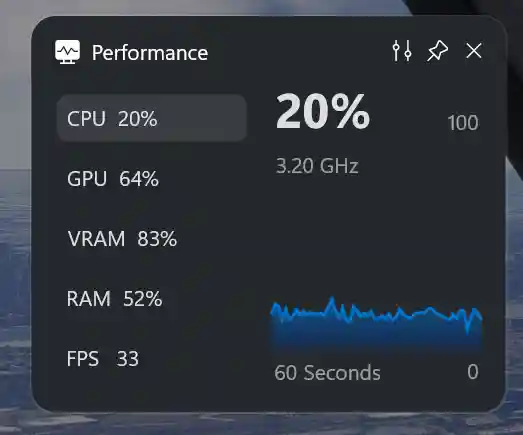Click the FPS value 33
The width and height of the screenshot is (523, 435).
(127, 359)
